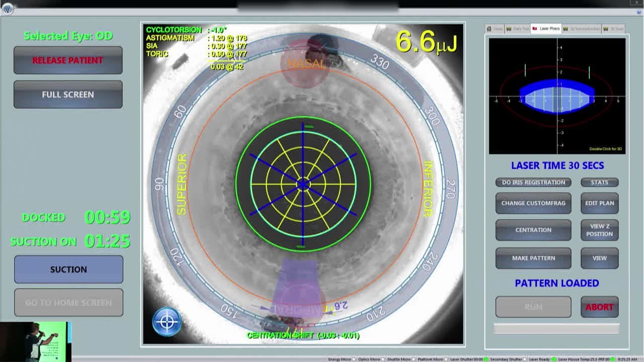Click the app logo in top-left corner

click(7, 9)
